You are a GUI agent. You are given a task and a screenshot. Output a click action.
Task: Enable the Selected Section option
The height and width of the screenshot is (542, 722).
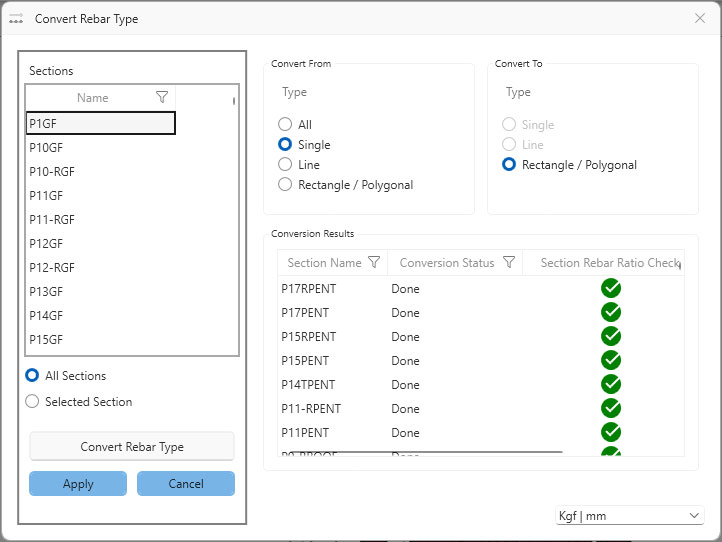pyautogui.click(x=33, y=402)
